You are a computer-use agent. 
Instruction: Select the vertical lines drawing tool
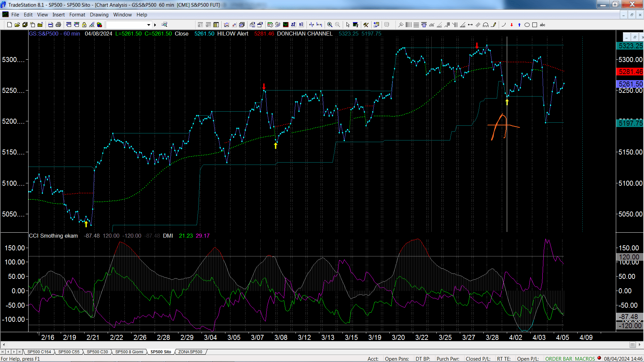click(x=408, y=25)
